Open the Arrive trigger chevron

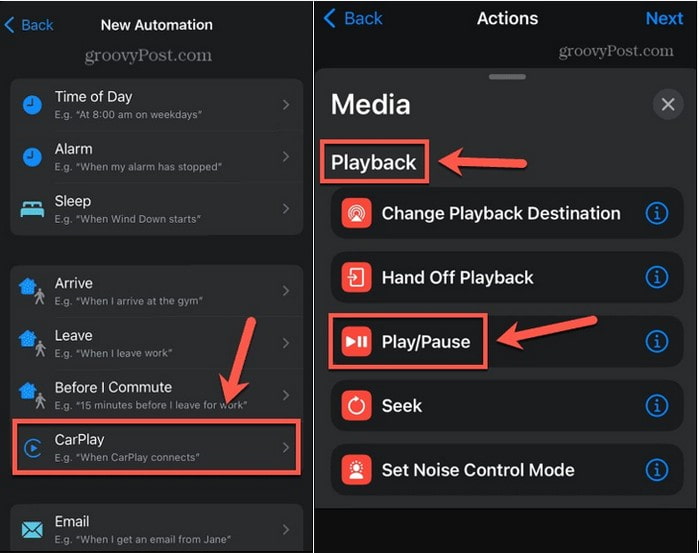[x=286, y=291]
